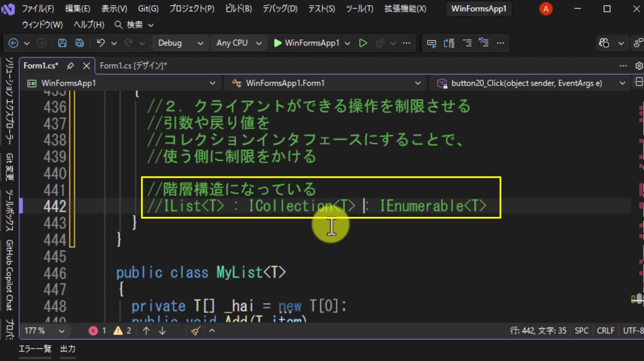This screenshot has width=644, height=361.
Task: Switch to Form1.cs [デザイン]* tab
Action: pos(133,66)
